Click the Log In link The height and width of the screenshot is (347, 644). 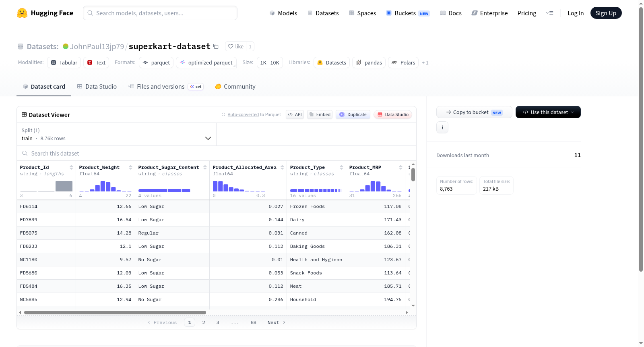pyautogui.click(x=576, y=13)
